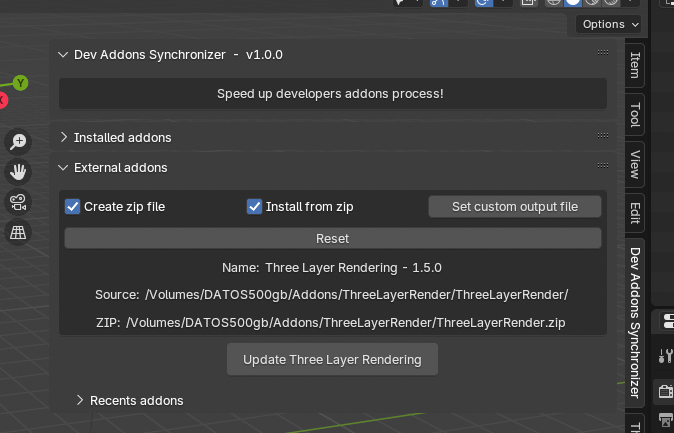Switch perspective/orthographic with the grid icon
This screenshot has width=674, height=433.
coord(18,232)
